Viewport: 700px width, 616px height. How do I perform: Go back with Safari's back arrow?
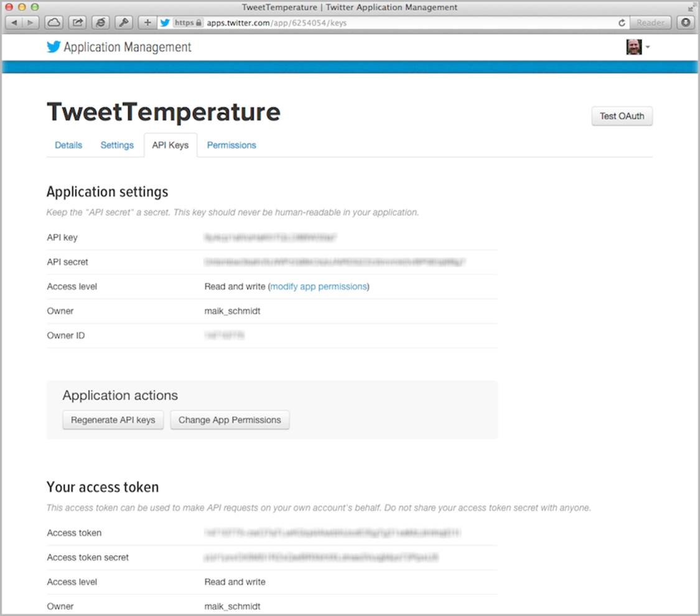coord(14,22)
